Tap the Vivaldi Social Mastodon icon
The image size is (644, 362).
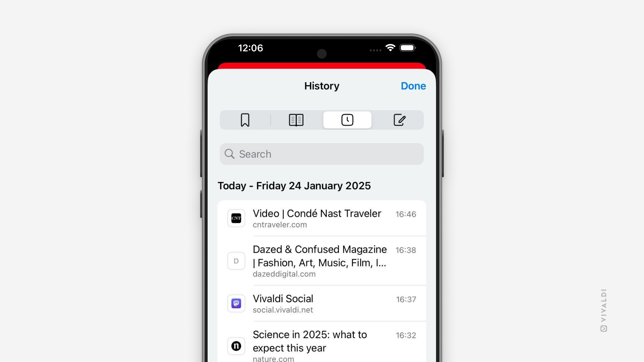[236, 303]
